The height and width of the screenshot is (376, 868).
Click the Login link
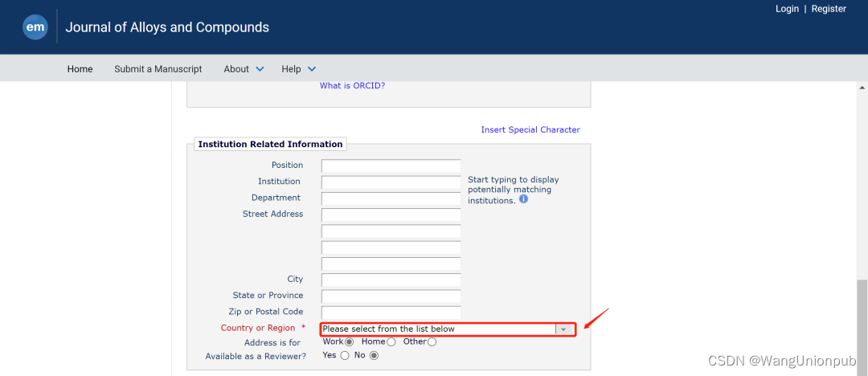(787, 9)
